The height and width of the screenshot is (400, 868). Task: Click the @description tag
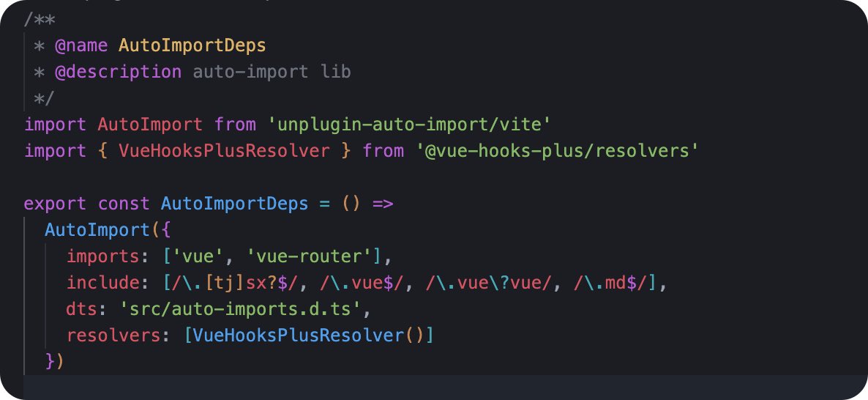[118, 72]
